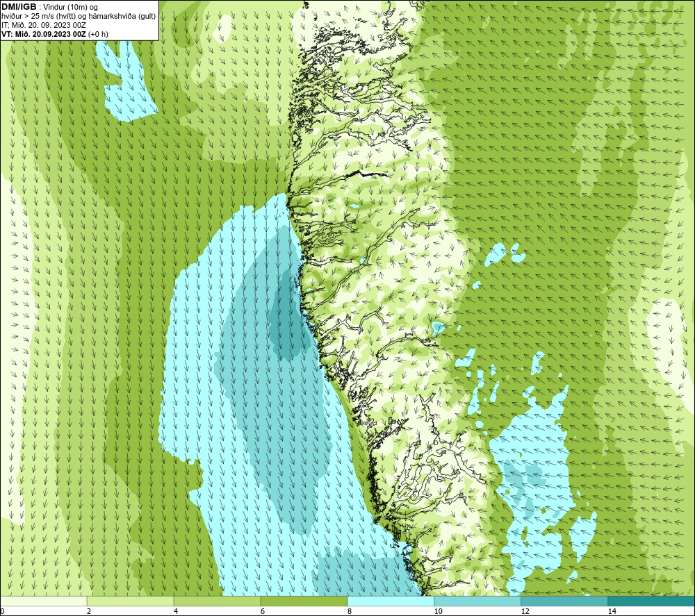Click the 12–14 m/s teal swatch
The width and height of the screenshot is (695, 616).
[x=564, y=601]
